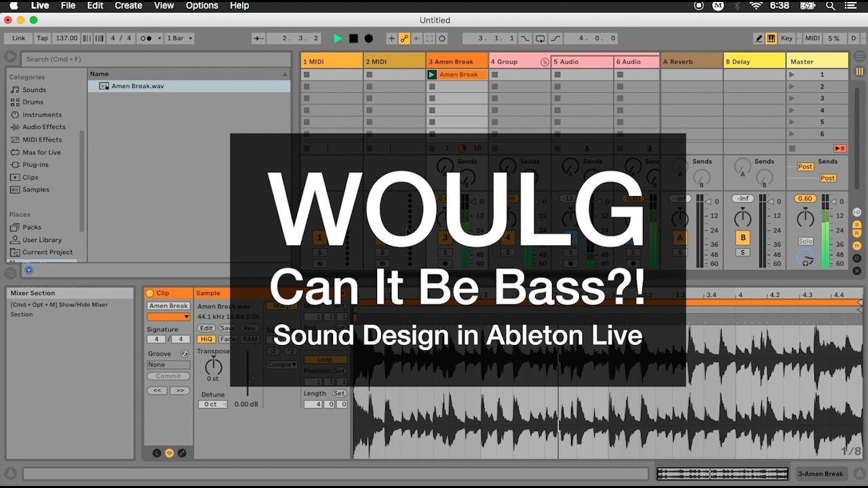Arm the Arrangement Record button
Image resolution: width=868 pixels, height=488 pixels.
(x=369, y=39)
